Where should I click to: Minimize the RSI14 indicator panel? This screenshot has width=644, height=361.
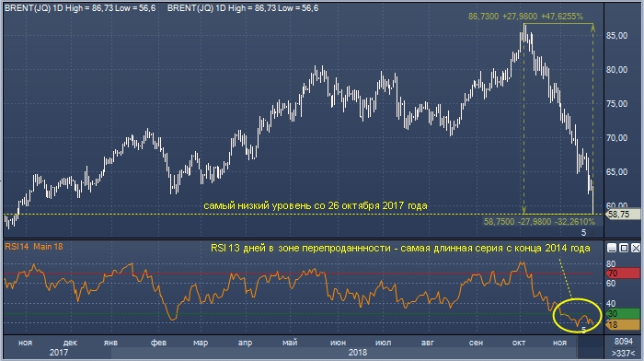pos(612,248)
